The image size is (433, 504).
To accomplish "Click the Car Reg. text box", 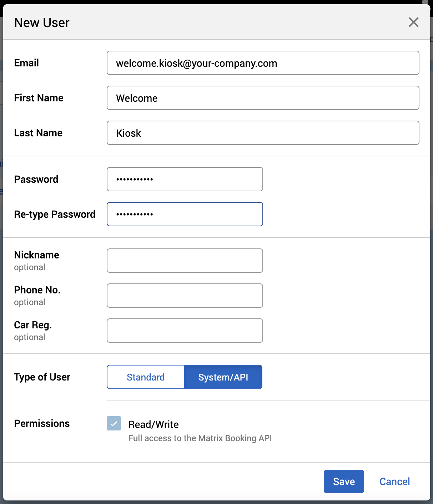I will click(x=185, y=331).
